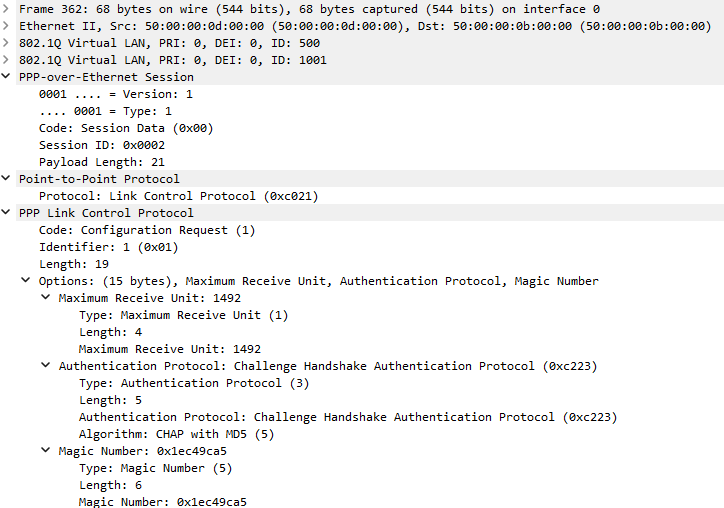This screenshot has width=724, height=508.
Task: Expand the 802.1Q VLAN ID 500 entry
Action: click(6, 43)
